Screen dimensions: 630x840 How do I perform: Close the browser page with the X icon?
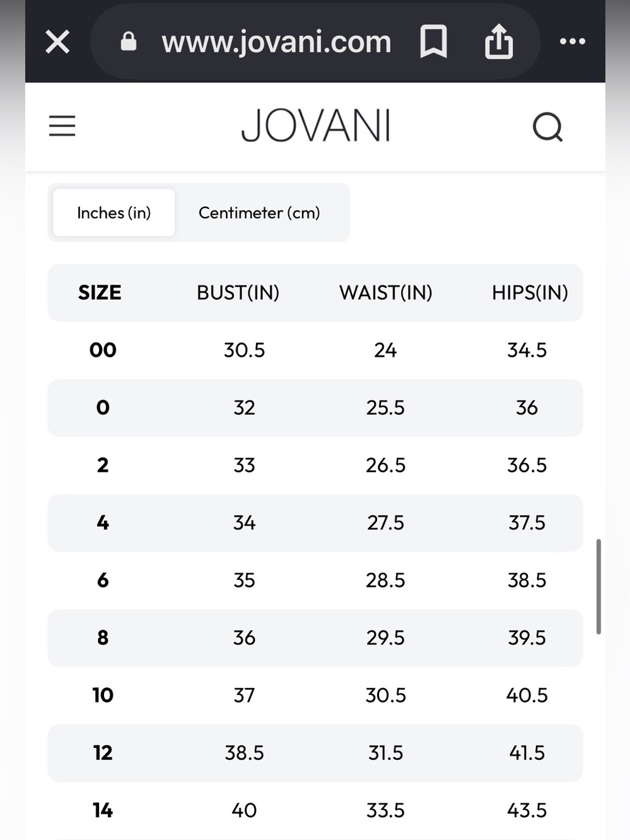point(57,42)
